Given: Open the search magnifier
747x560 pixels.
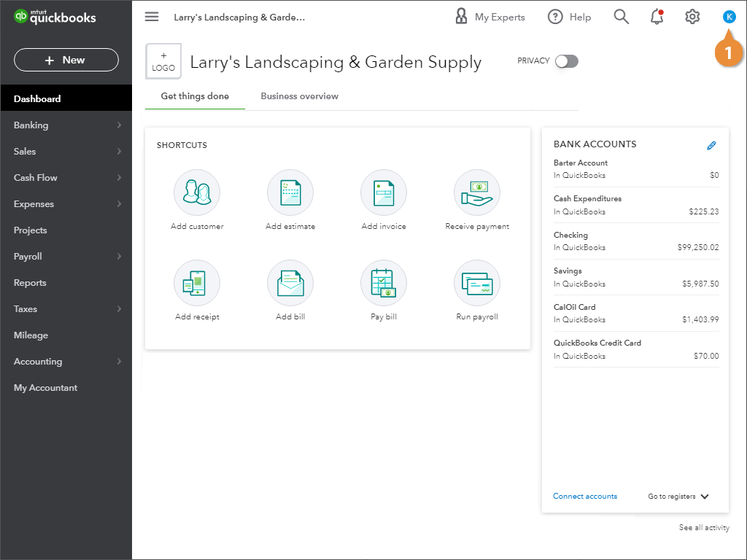Looking at the screenshot, I should coord(621,16).
